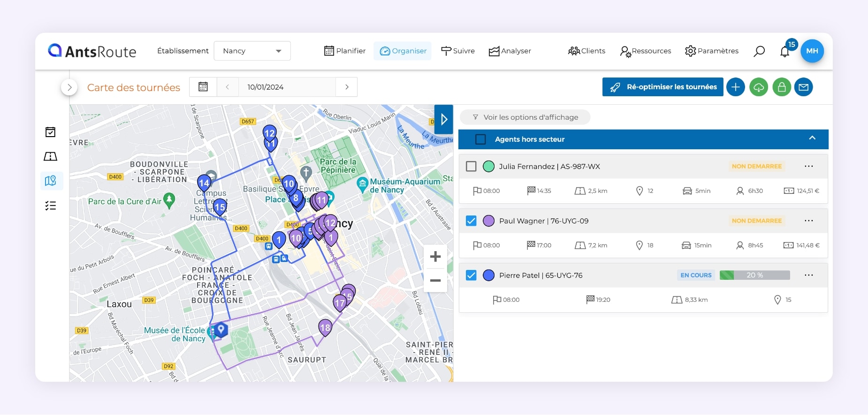
Task: Check the Julia Fernandez route checkbox
Action: (471, 167)
